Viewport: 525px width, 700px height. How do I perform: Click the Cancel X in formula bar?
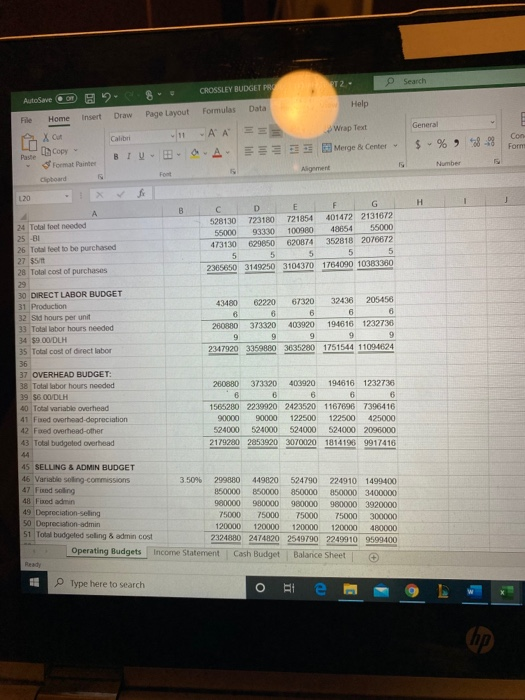(x=98, y=195)
